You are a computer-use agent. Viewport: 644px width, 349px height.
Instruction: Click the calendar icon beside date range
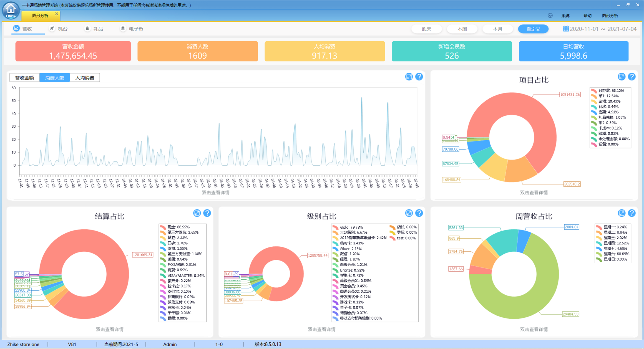[565, 29]
